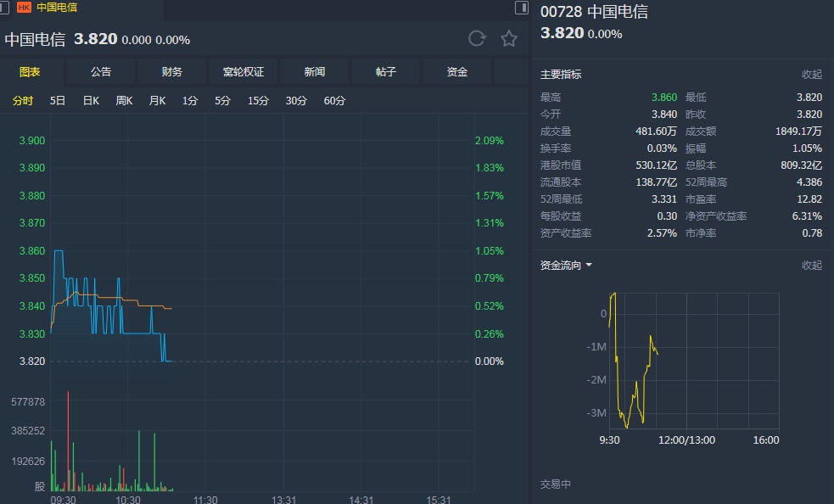Screen dimensions: 834x504
Task: Go to the 新闻 tab
Action: tap(315, 72)
